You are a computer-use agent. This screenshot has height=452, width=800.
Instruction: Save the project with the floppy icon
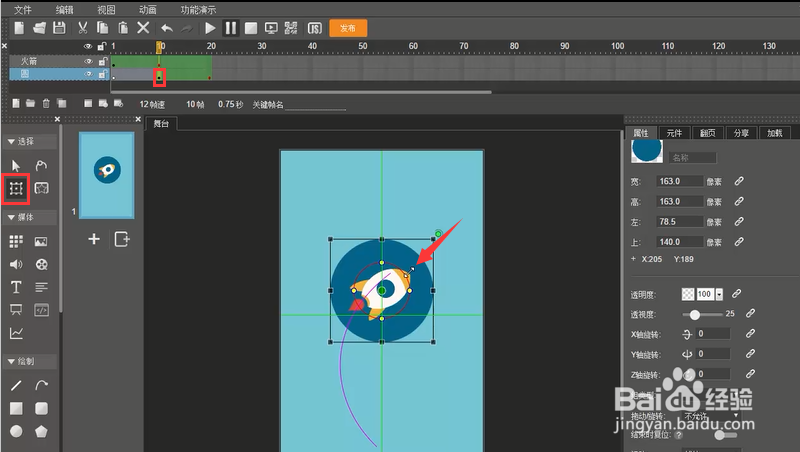point(59,28)
